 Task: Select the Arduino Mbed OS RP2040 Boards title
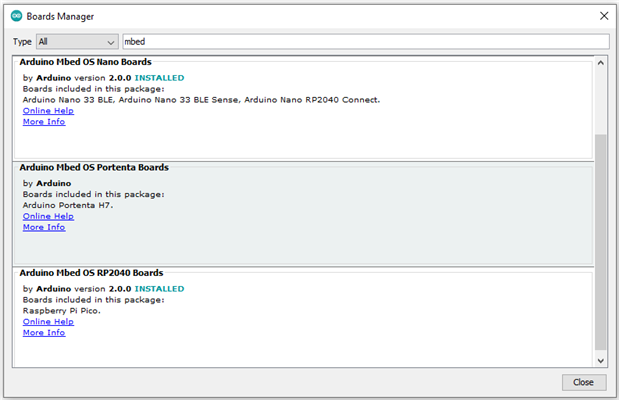pos(91,273)
